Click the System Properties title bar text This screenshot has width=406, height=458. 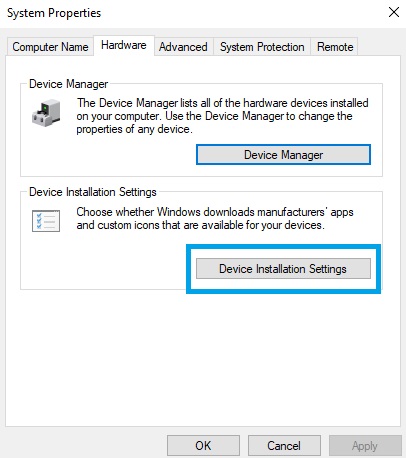(x=54, y=13)
